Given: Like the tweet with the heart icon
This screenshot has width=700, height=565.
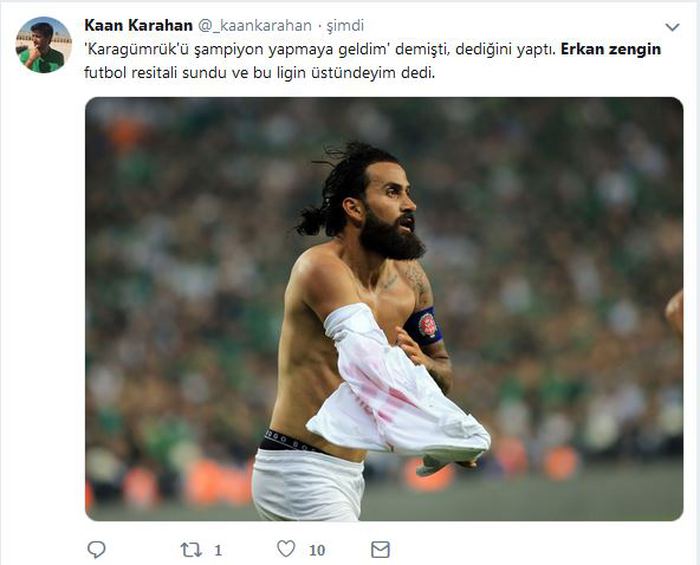Looking at the screenshot, I should 286,549.
